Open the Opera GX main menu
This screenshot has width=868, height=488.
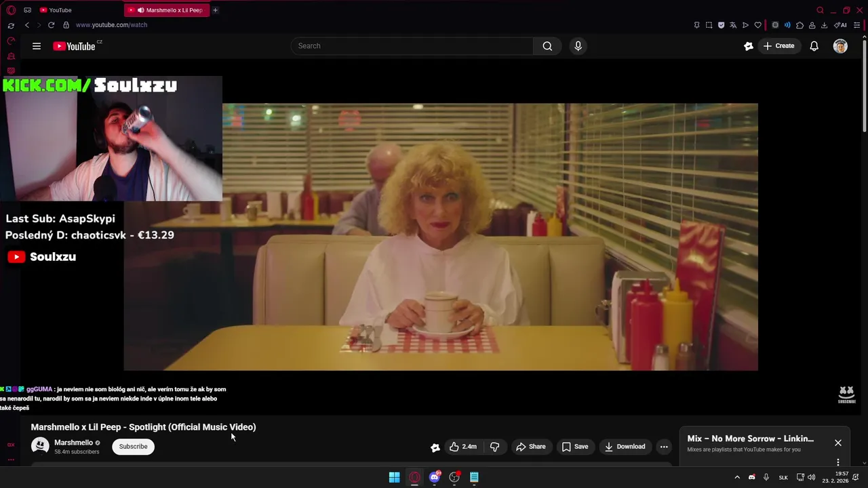(11, 10)
